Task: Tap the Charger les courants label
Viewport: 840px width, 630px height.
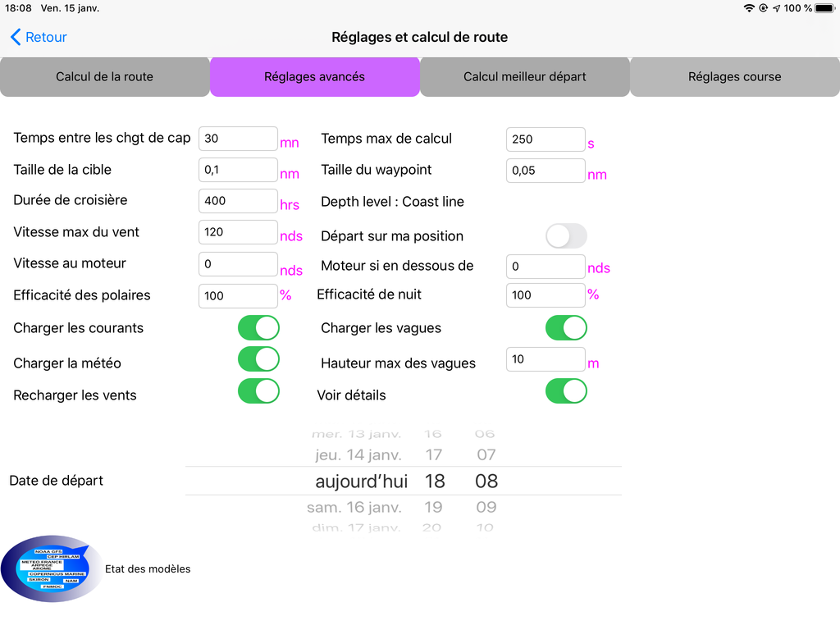Action: point(78,328)
